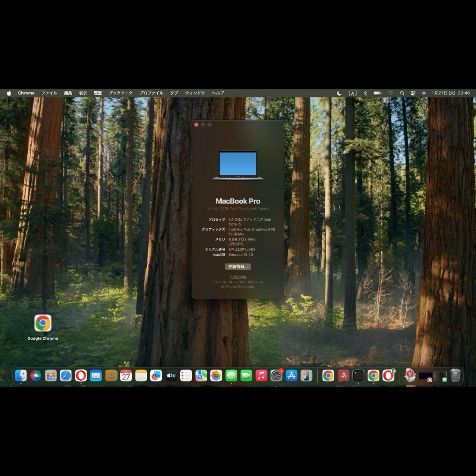476x476 pixels.
Task: Toggle Bluetooth from the menu bar
Action: [365, 93]
